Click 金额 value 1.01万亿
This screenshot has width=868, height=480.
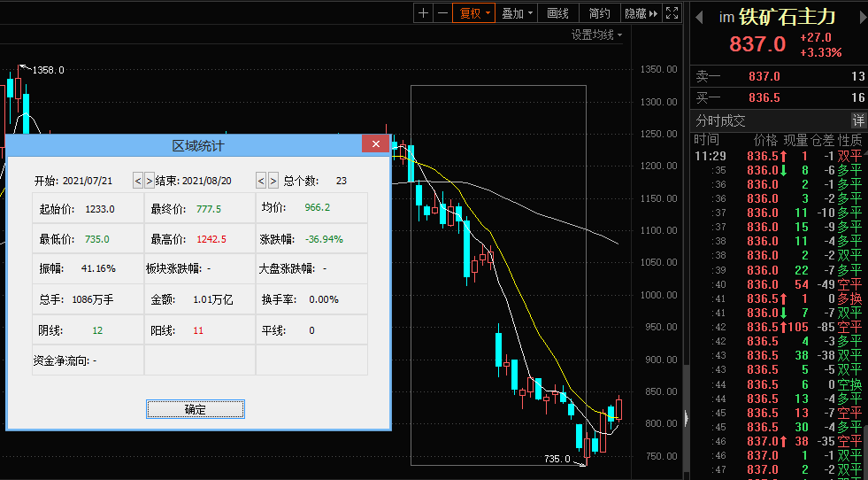point(213,300)
